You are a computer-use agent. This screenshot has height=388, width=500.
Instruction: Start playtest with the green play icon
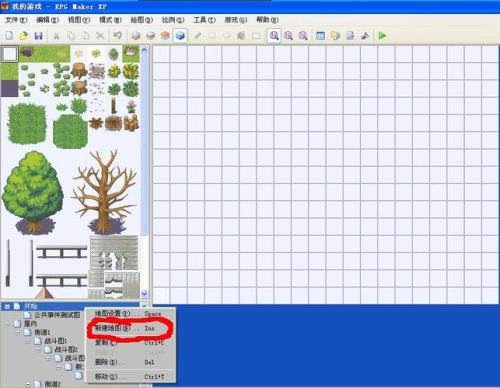(382, 35)
